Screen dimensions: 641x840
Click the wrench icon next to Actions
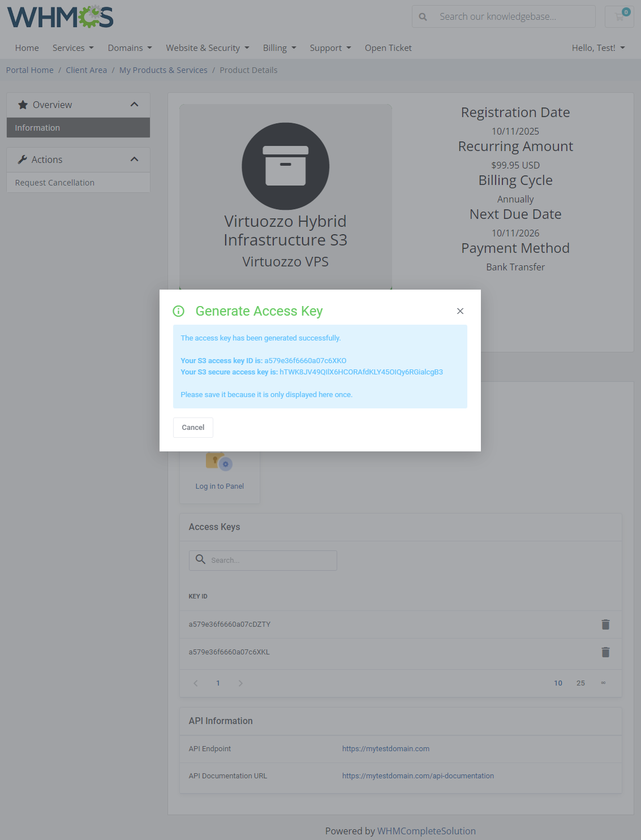tap(23, 159)
